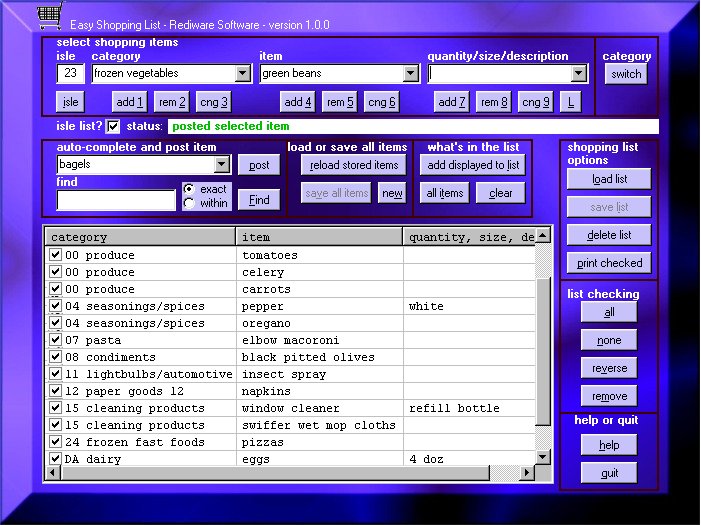Click the L button

[x=571, y=102]
